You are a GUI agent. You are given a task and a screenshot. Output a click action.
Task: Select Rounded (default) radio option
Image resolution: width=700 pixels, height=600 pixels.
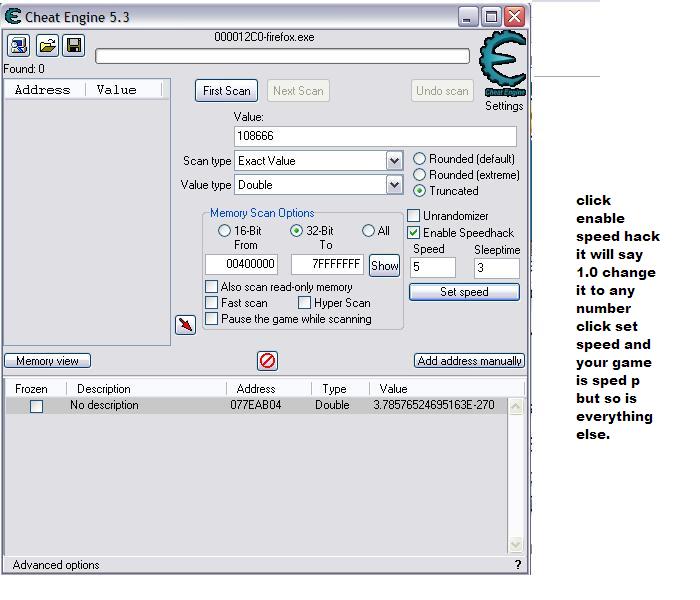coord(420,159)
